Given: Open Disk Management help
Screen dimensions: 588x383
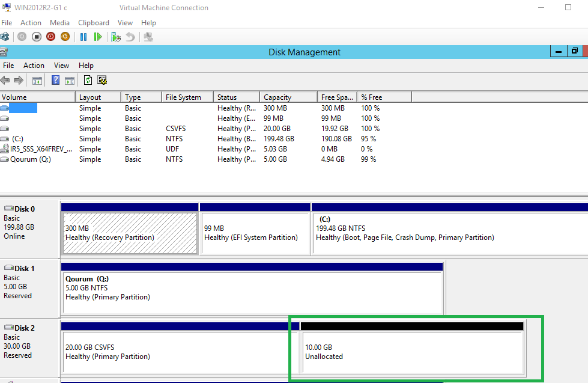Looking at the screenshot, I should 56,80.
